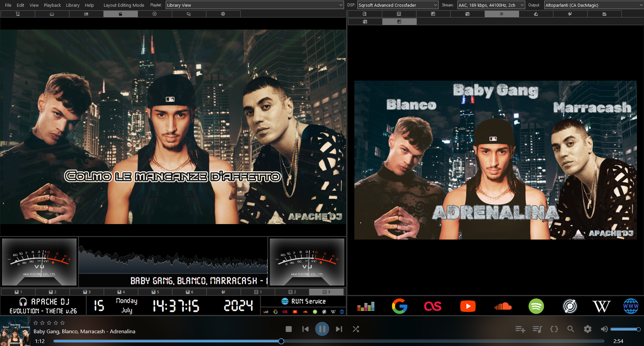Open the Stream AAC 189 kbps dropdown
The height and width of the screenshot is (346, 644).
coord(491,5)
